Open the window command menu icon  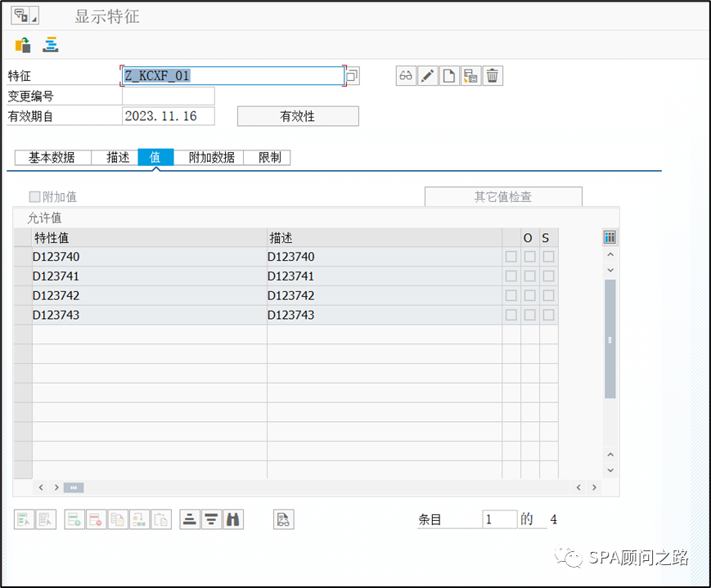(x=25, y=16)
